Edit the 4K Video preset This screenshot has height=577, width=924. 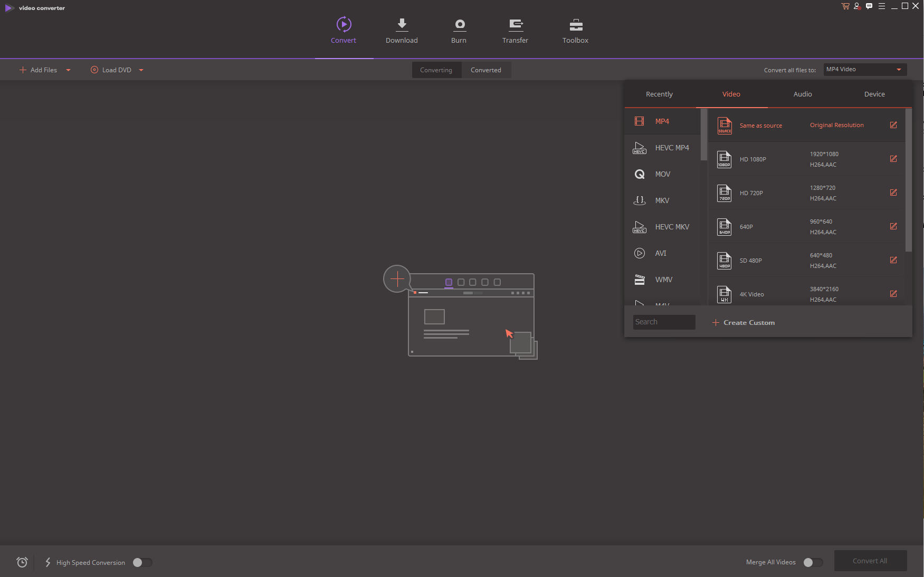893,294
